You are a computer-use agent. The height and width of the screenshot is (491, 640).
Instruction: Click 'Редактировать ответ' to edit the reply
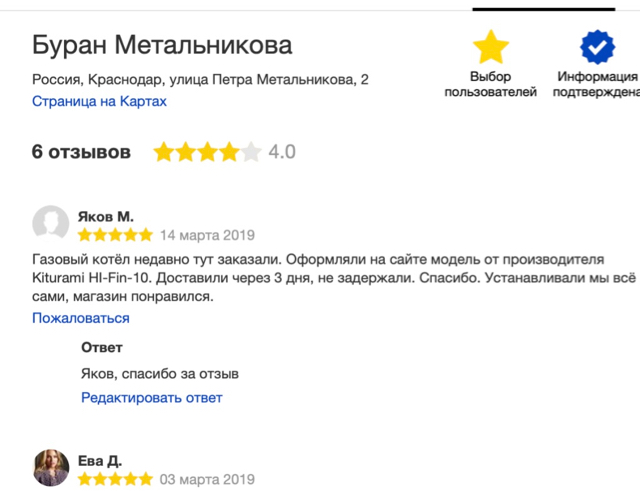(152, 397)
